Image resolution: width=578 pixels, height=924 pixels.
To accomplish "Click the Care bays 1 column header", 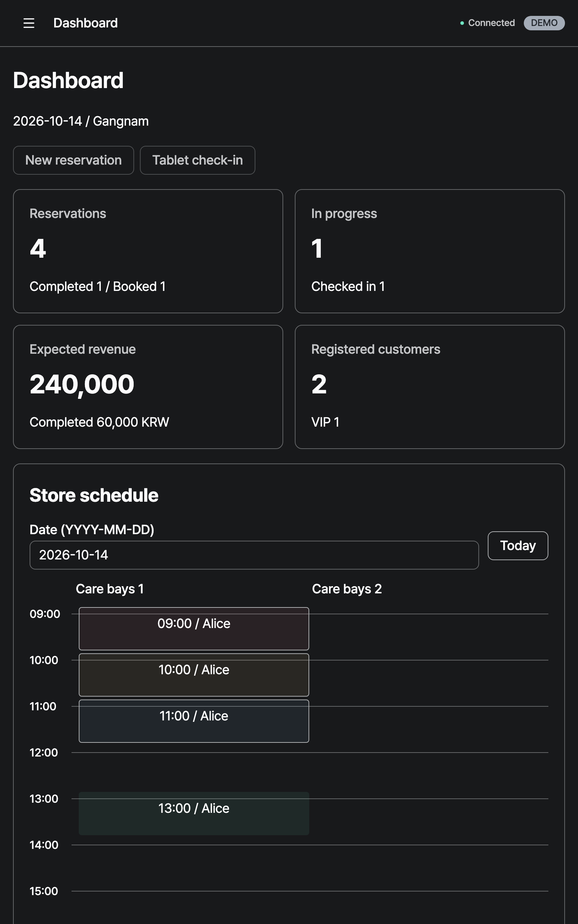I will 110,589.
